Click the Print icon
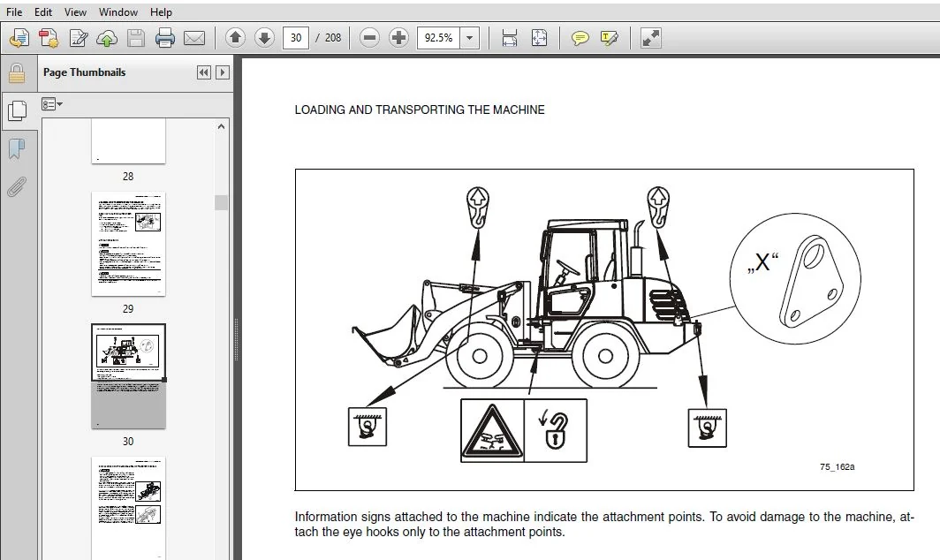 click(165, 38)
